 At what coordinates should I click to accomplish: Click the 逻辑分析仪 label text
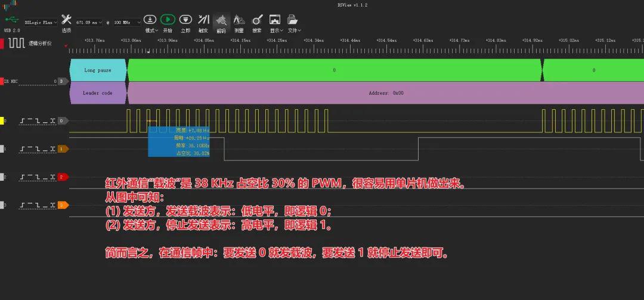click(x=40, y=43)
